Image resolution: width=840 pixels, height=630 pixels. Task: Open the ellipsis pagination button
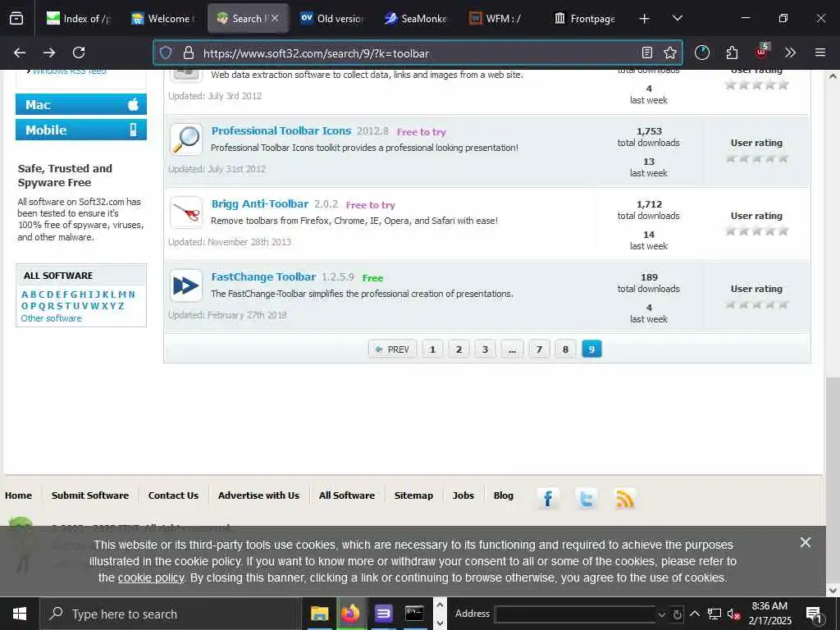[x=512, y=349]
